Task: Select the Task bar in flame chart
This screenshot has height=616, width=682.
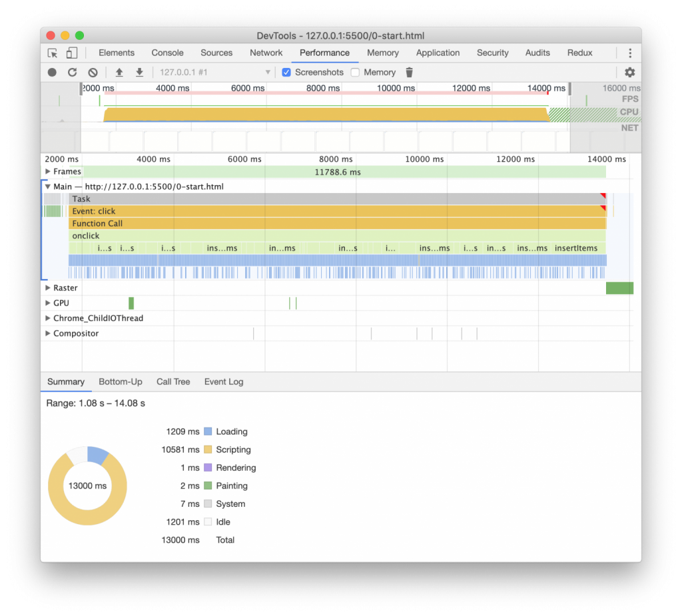Action: coord(337,199)
